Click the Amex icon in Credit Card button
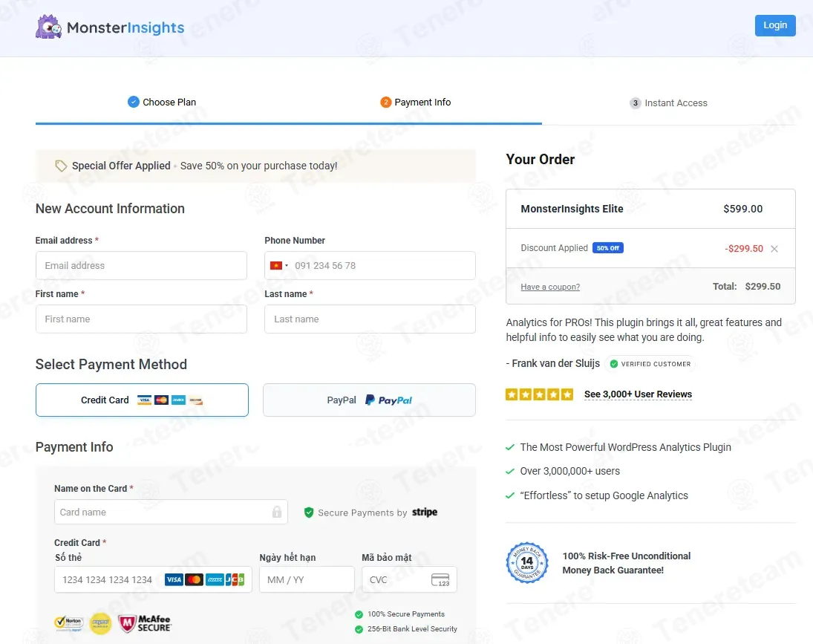This screenshot has width=813, height=644. point(178,400)
